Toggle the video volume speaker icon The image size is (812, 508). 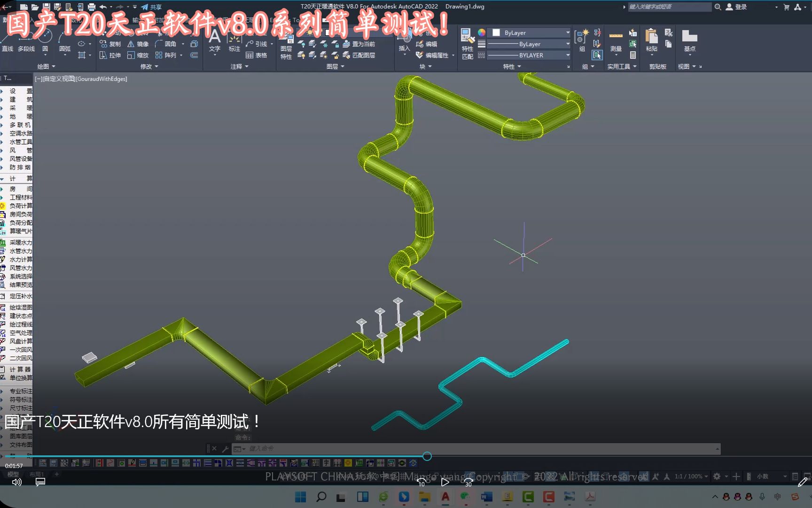pos(16,482)
